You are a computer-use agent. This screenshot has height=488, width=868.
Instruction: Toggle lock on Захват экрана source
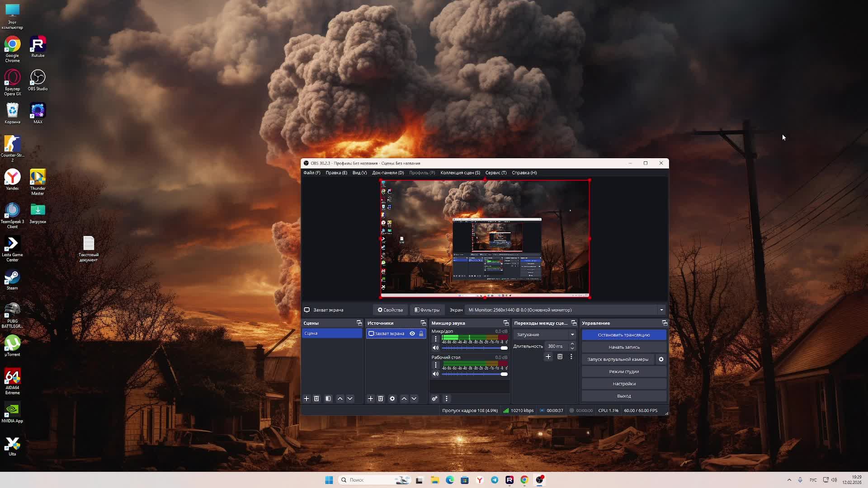pos(421,333)
